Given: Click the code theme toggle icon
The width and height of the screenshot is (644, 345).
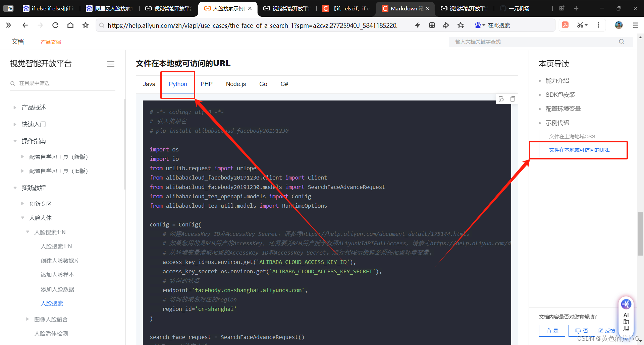Looking at the screenshot, I should [501, 99].
